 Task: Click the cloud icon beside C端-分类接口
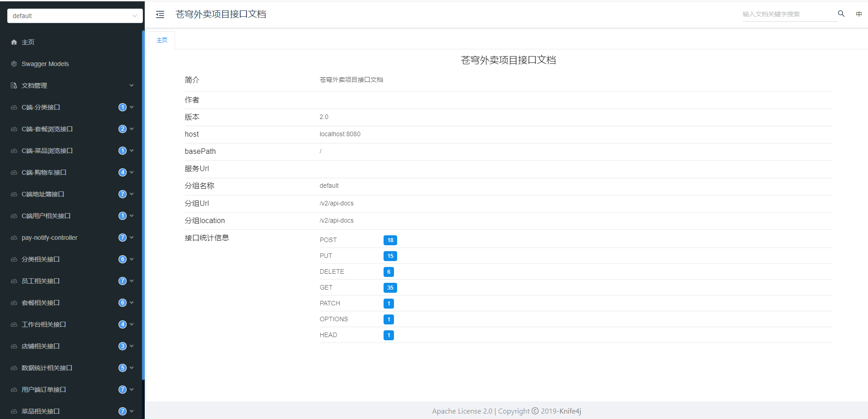click(14, 107)
